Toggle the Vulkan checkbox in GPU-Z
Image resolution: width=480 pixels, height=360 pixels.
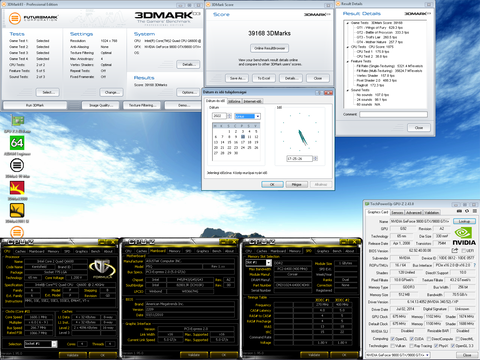(x=393, y=346)
